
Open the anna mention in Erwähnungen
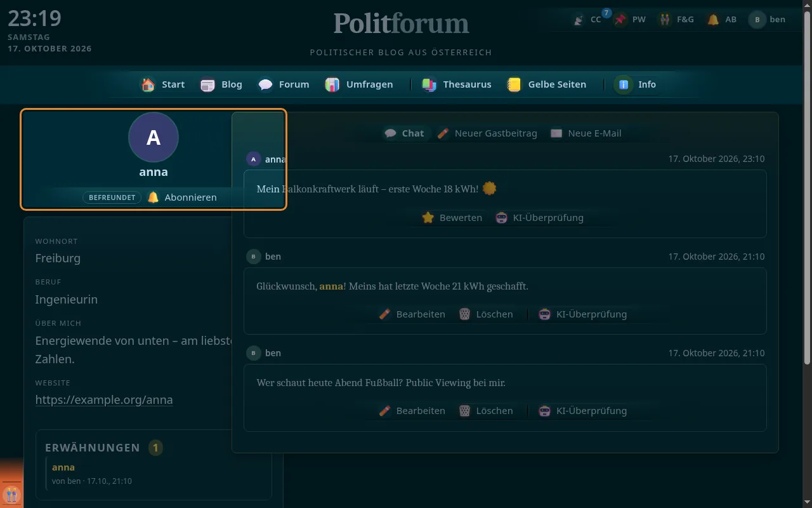tap(63, 467)
